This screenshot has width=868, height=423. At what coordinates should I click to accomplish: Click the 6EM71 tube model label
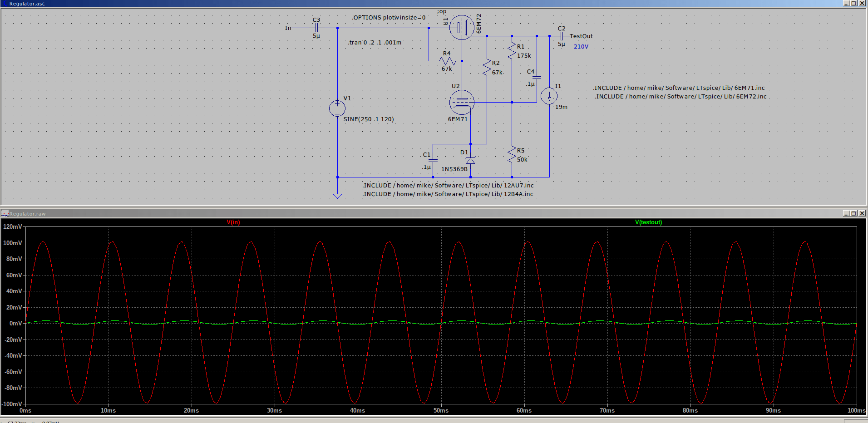(458, 119)
